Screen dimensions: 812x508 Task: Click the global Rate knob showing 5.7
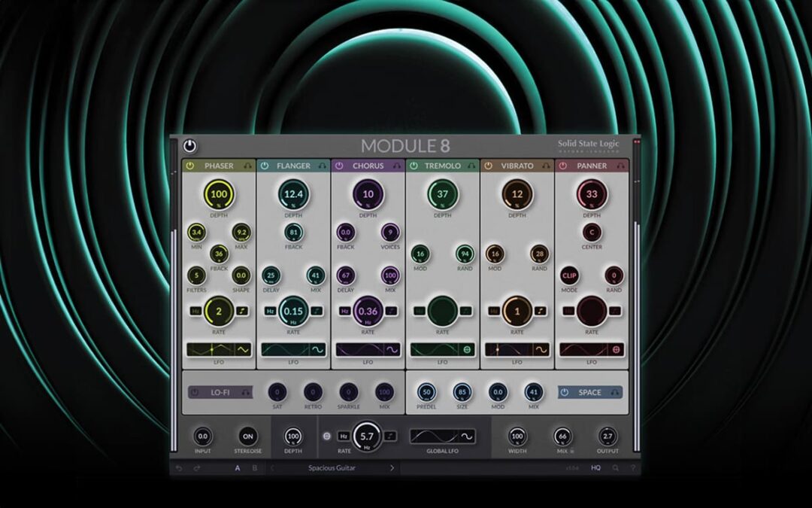point(367,437)
